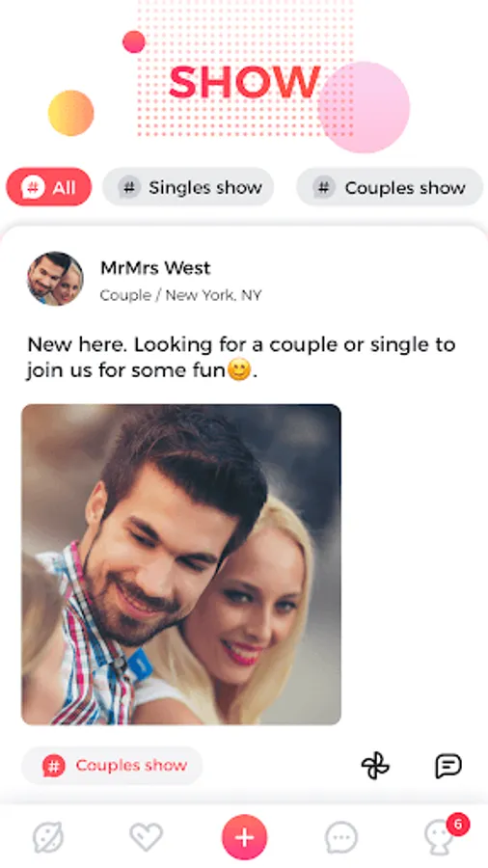
Task: Tap the red plus create post button
Action: [245, 837]
